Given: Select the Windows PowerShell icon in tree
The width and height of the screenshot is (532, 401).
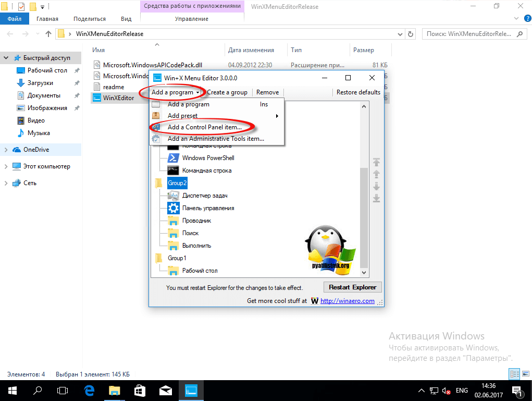Looking at the screenshot, I should [174, 158].
